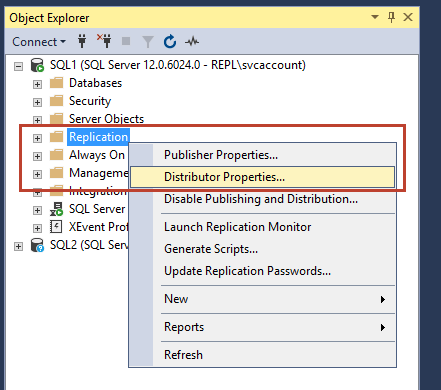The width and height of the screenshot is (441, 390).
Task: Click the Refresh circular arrow icon
Action: coord(170,41)
